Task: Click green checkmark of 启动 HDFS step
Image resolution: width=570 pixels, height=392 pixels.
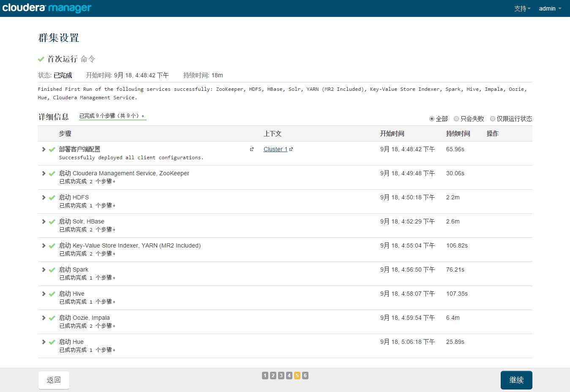Action: 52,197
